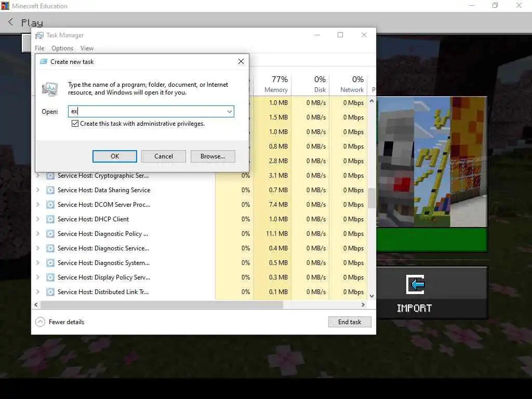The width and height of the screenshot is (532, 399).
Task: Minimize the Task Manager window
Action: [317, 35]
